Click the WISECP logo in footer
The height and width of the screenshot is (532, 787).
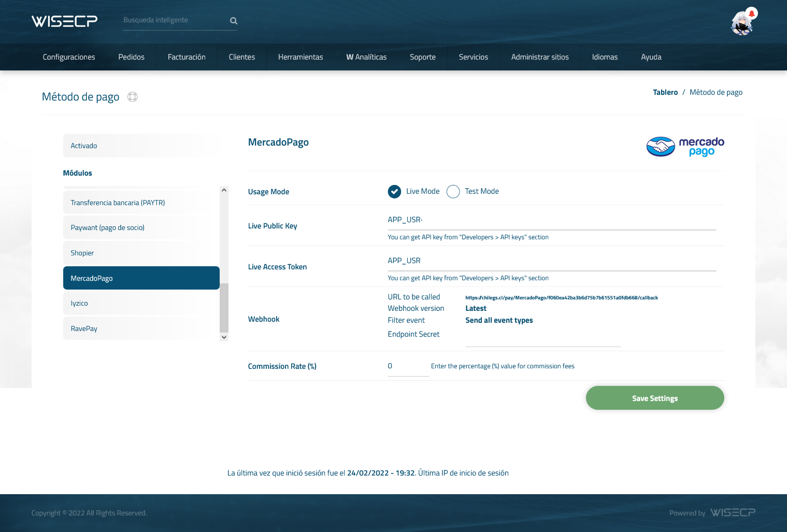(733, 512)
